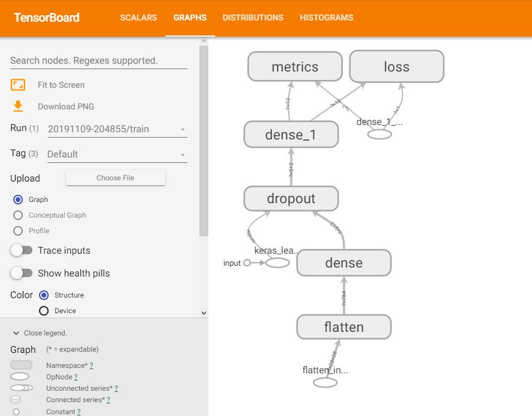Click the input constant node circle
The height and width of the screenshot is (416, 532).
point(247,263)
